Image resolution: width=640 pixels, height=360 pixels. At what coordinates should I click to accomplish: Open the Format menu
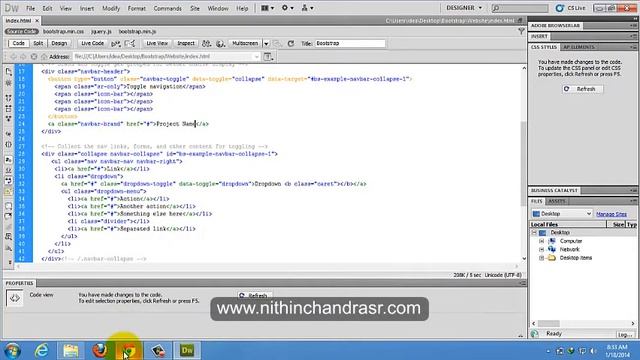[136, 8]
